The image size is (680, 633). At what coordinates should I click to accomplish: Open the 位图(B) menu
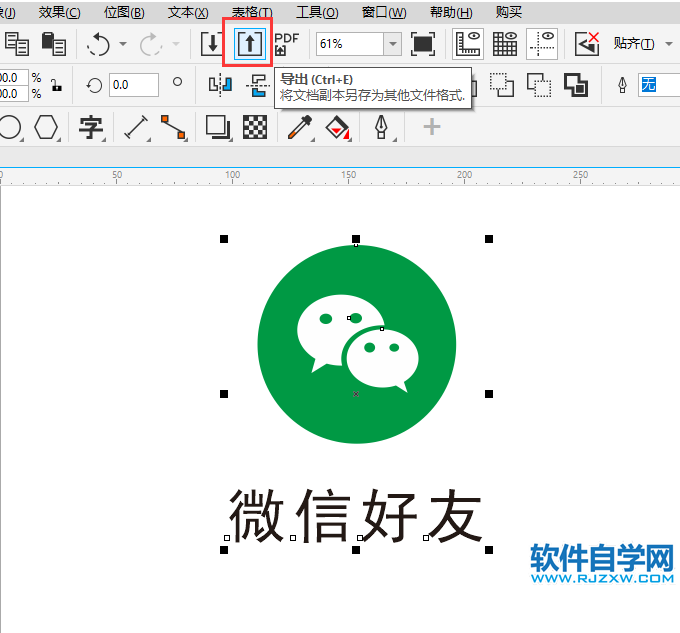click(124, 13)
